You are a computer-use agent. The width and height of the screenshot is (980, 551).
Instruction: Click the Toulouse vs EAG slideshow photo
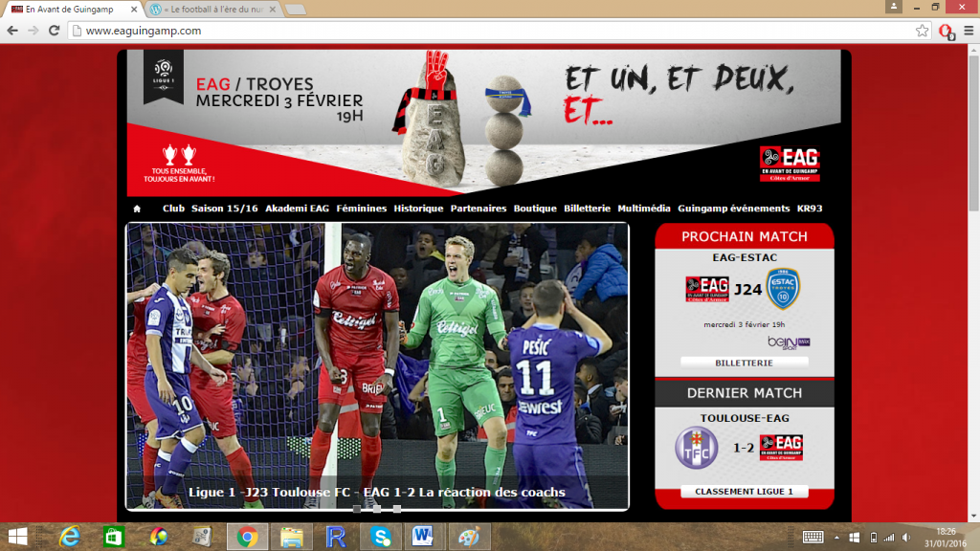377,365
